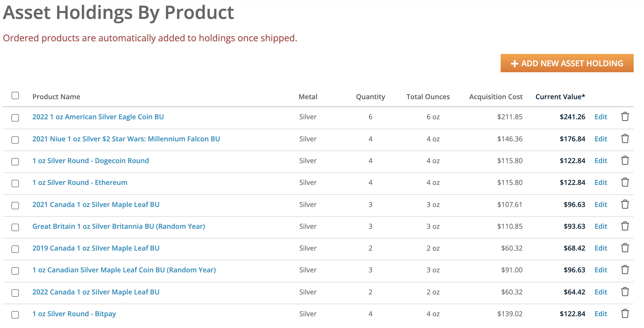This screenshot has height=328, width=644.
Task: Edit the Dogecoin Round holding
Action: (x=601, y=161)
